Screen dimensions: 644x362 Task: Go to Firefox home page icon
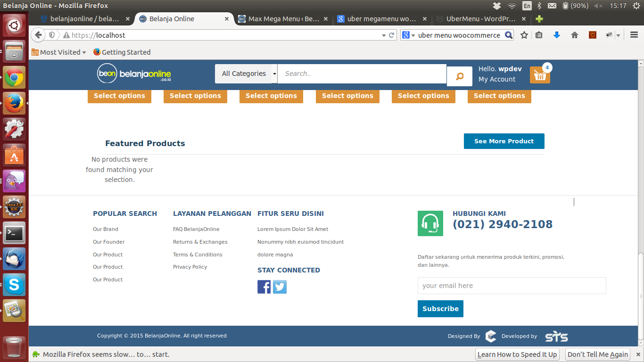[x=575, y=35]
